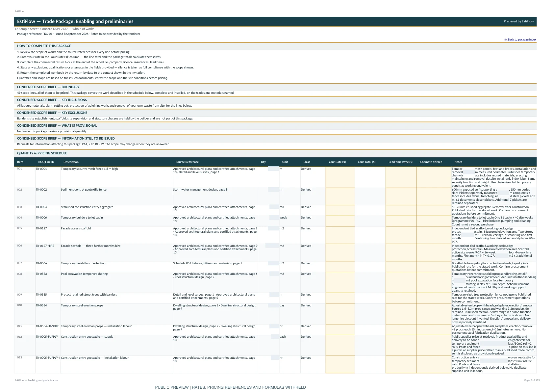Click unit 'week' in TK-0006 row

point(283,218)
